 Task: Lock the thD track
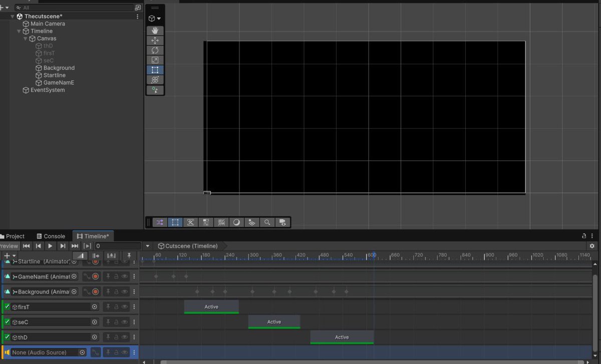click(116, 337)
